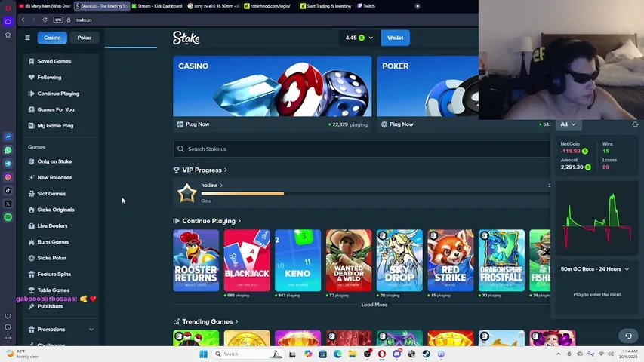Open Rooster Returns game
The image size is (644, 362).
[196, 260]
